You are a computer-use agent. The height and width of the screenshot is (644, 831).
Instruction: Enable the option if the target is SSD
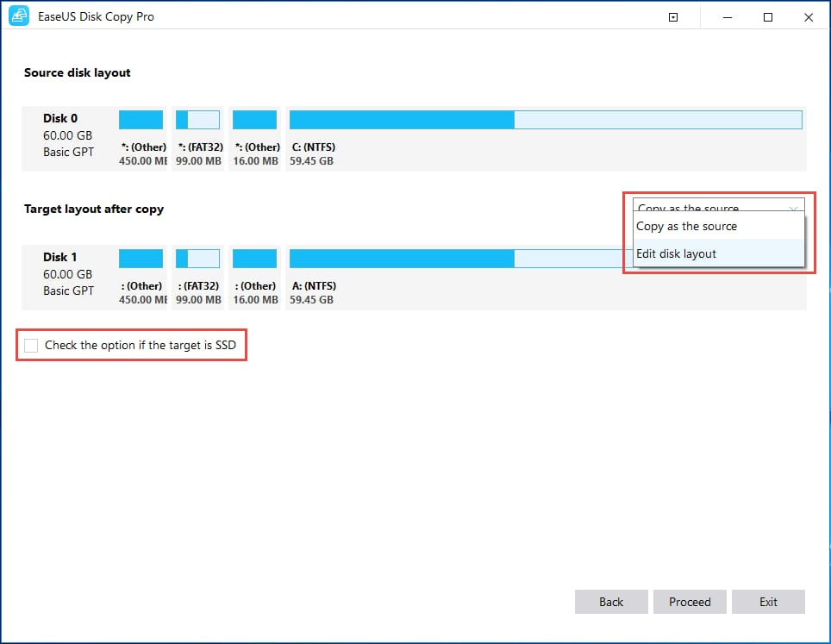(31, 345)
